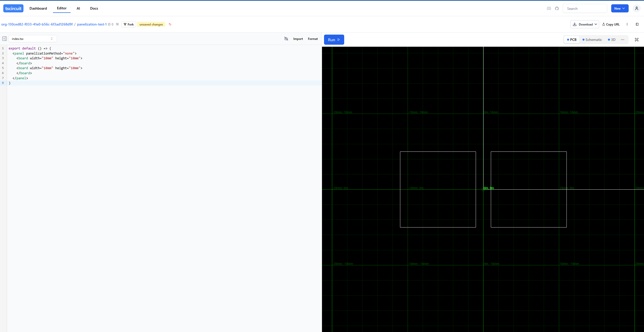This screenshot has height=332, width=644.
Task: Open the Docs navigation item
Action: tap(94, 8)
